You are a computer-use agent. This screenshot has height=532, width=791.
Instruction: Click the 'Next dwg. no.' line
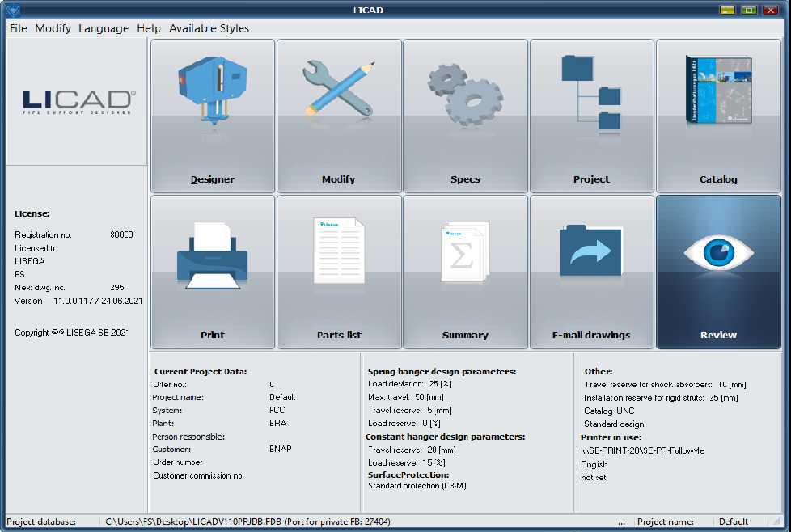tap(69, 288)
